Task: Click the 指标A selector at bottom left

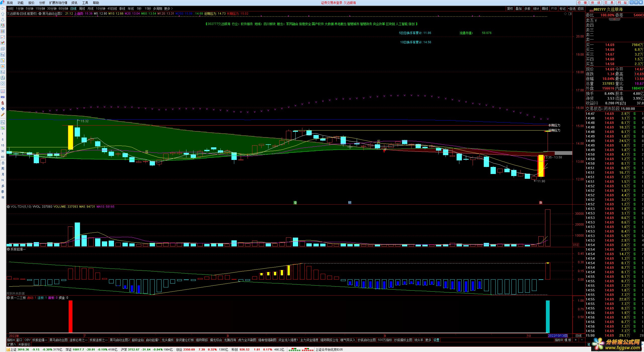Action: pos(11,340)
